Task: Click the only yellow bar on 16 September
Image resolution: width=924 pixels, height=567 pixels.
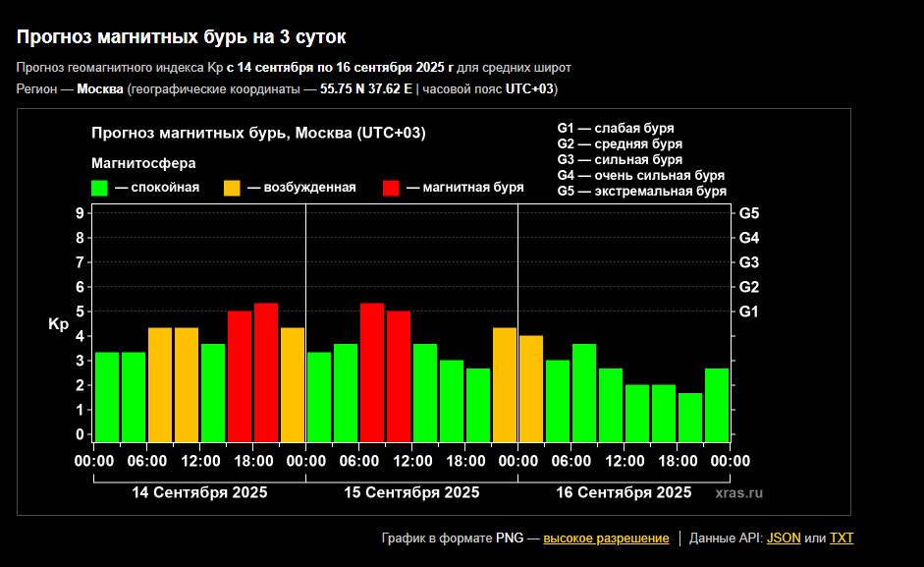Action: [x=531, y=388]
